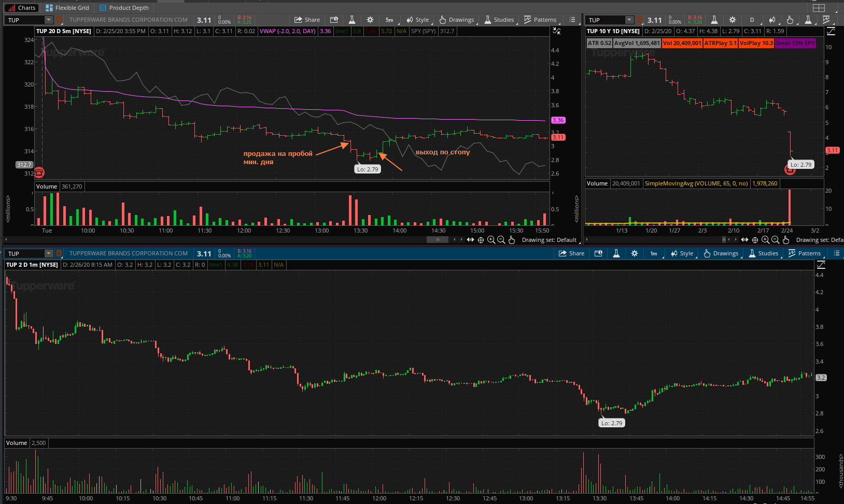Click the expand-arrows icon below daily chart

[744, 240]
